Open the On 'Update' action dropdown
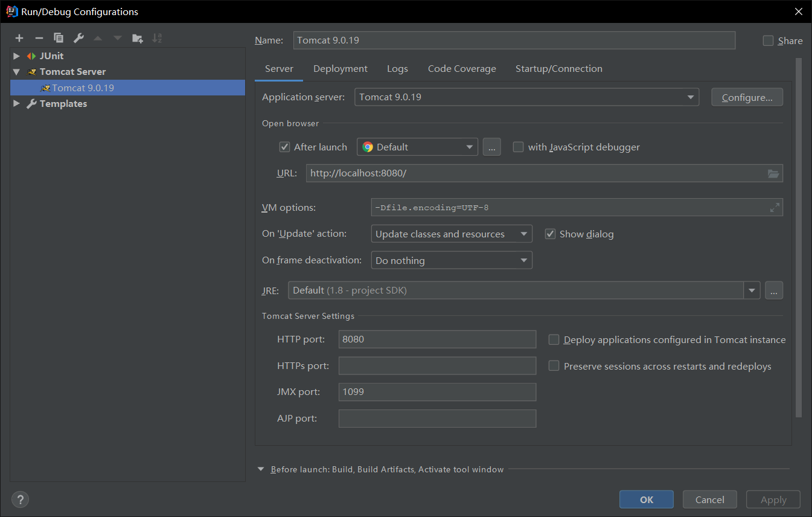Screen dimensions: 812x517 452,234
